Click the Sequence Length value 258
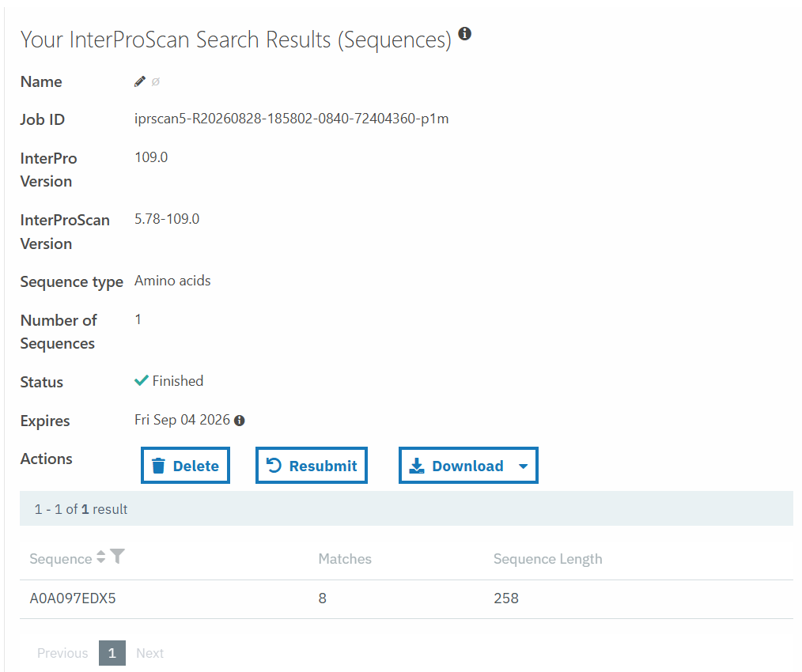The width and height of the screenshot is (802, 672). (x=506, y=598)
